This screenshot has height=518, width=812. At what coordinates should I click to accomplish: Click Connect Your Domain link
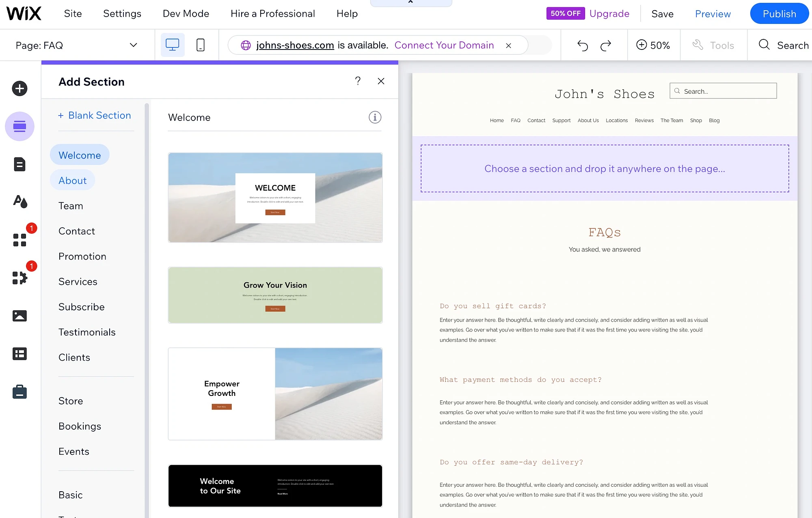tap(444, 44)
